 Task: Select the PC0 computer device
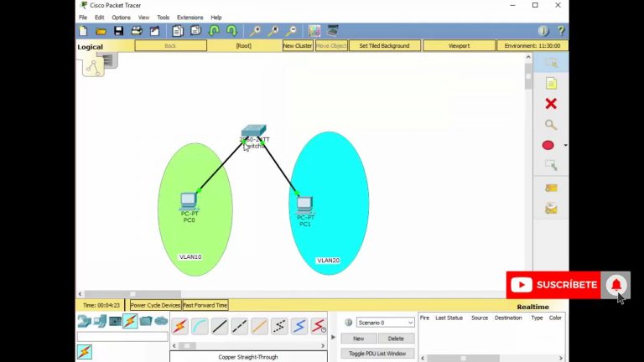tap(189, 201)
